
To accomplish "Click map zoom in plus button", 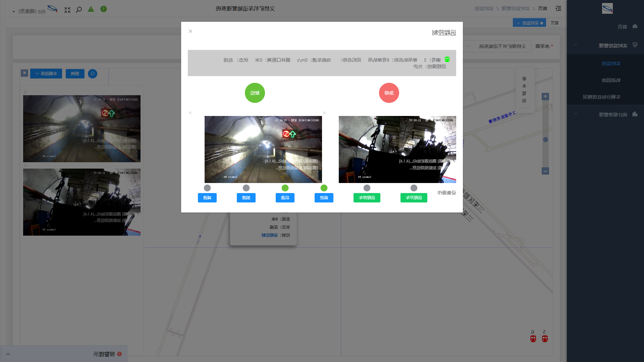I will (545, 97).
